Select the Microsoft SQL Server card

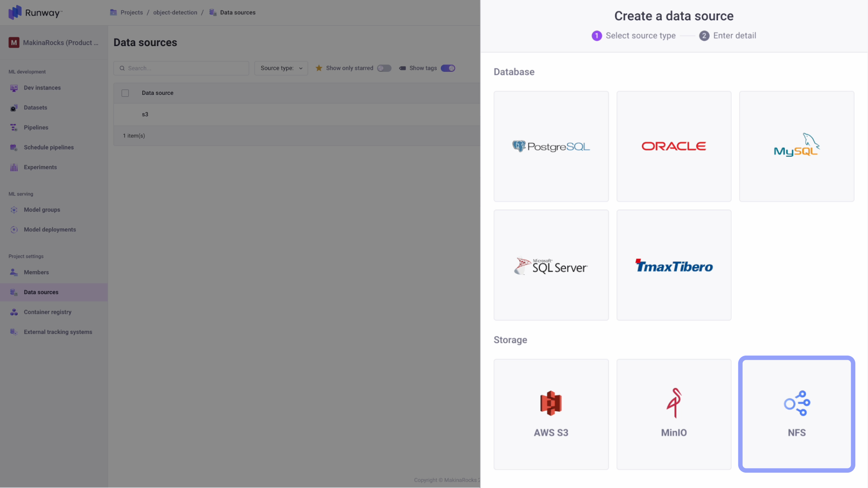pos(551,265)
